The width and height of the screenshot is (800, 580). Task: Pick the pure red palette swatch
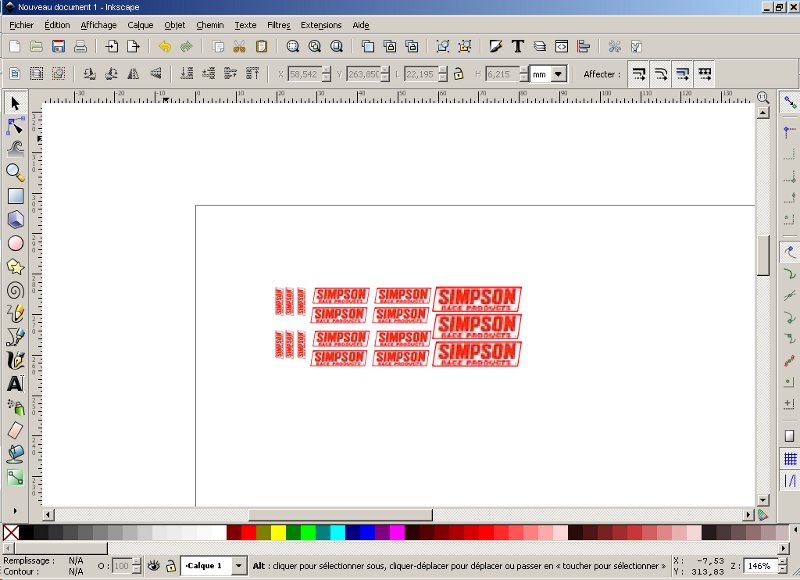(248, 533)
